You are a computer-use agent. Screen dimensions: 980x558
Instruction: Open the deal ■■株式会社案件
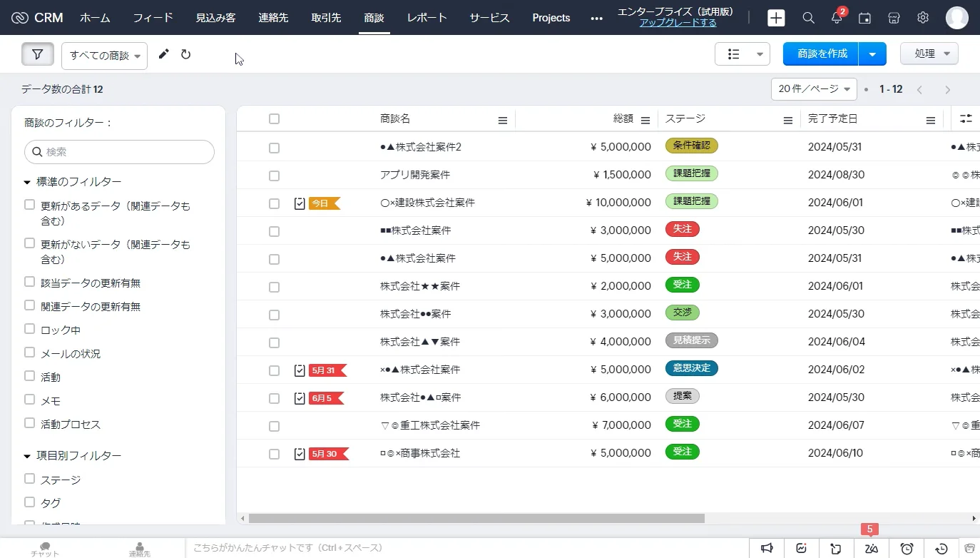pos(416,231)
